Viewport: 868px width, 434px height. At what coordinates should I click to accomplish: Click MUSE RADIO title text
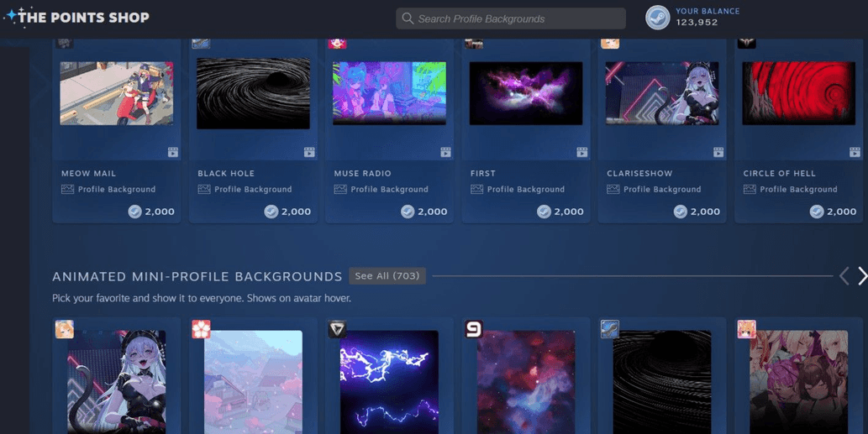tap(363, 173)
